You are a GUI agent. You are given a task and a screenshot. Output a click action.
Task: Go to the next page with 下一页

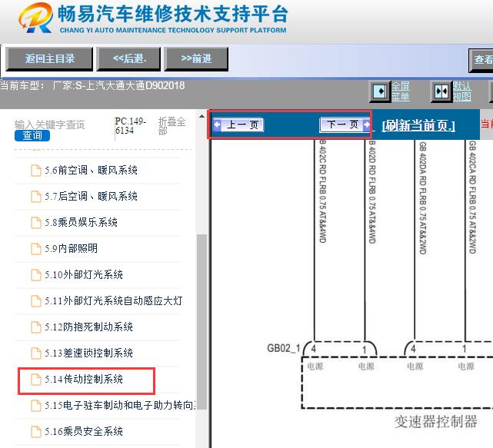345,124
